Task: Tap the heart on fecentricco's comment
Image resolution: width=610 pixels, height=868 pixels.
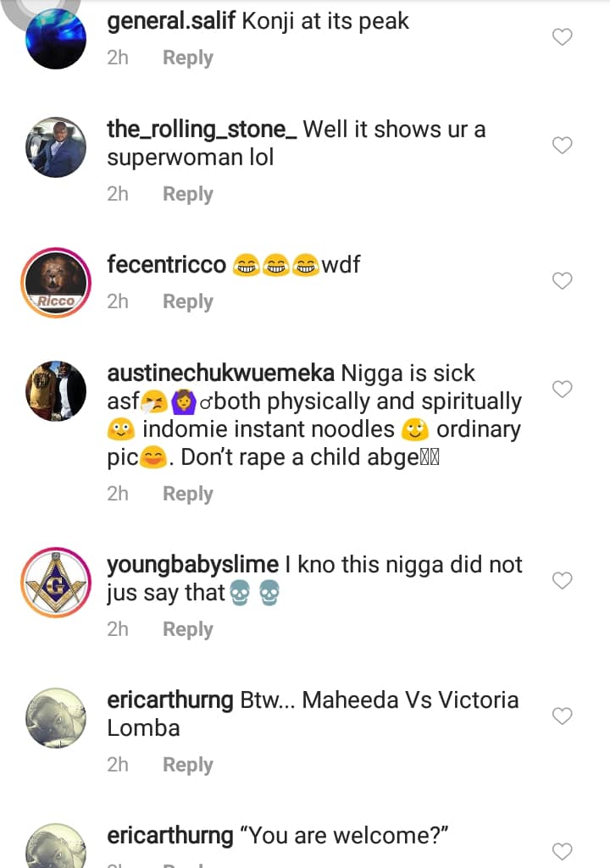Action: coord(563,281)
